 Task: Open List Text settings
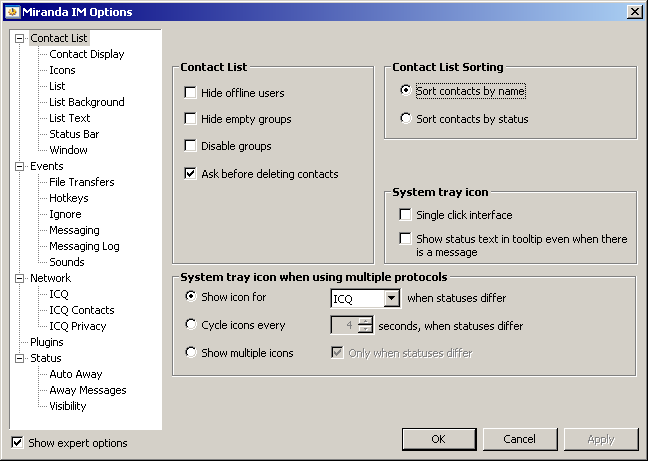pos(69,118)
